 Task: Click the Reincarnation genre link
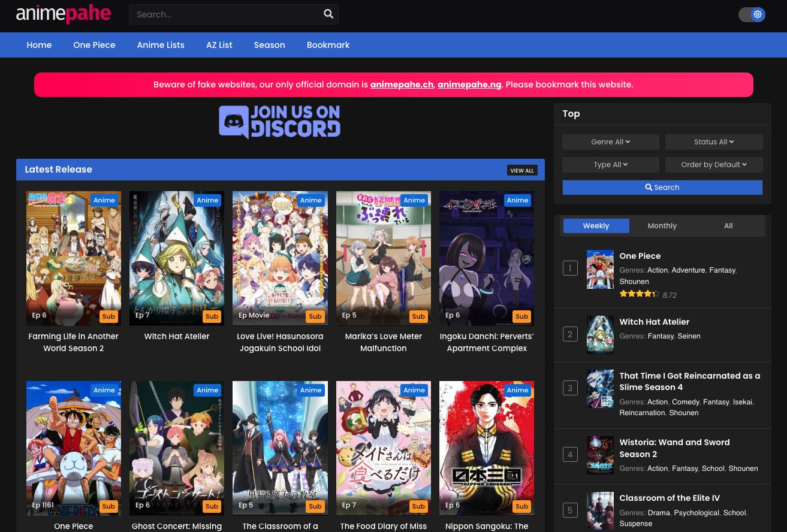click(x=642, y=413)
